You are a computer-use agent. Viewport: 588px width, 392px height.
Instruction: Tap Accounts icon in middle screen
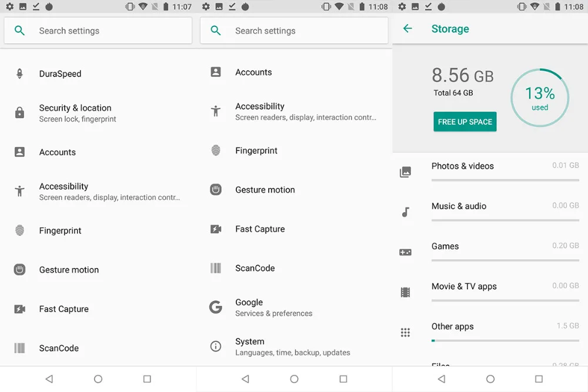tap(216, 72)
